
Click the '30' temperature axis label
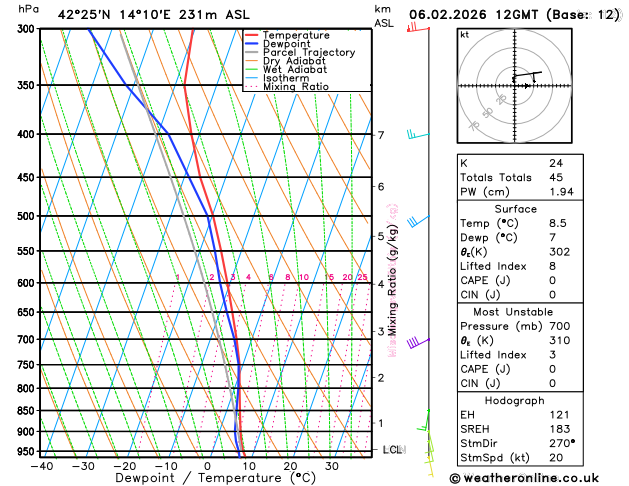pos(331,466)
